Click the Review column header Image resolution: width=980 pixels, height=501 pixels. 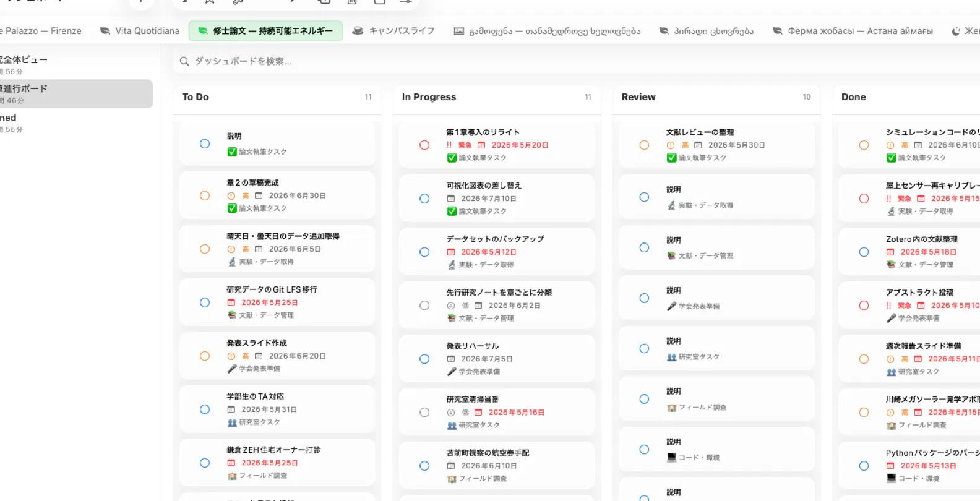(638, 97)
